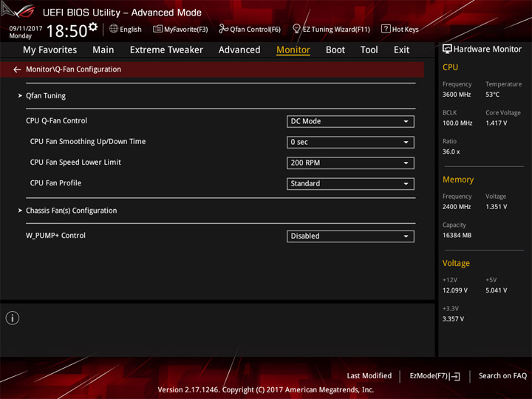Viewport: 532px width, 399px height.
Task: Launch Qfan Control(F6)
Action: (x=250, y=29)
